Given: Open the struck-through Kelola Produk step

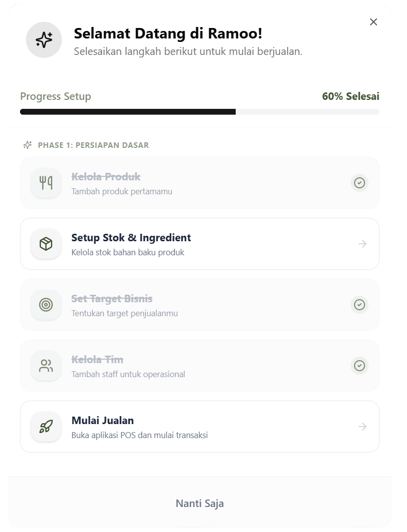Looking at the screenshot, I should click(106, 177).
